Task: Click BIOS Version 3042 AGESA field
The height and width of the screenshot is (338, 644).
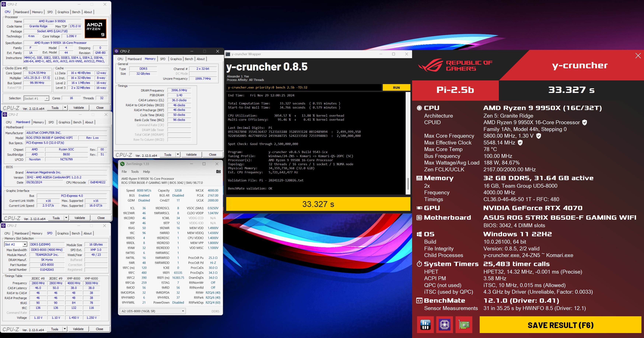Action: [x=66, y=177]
